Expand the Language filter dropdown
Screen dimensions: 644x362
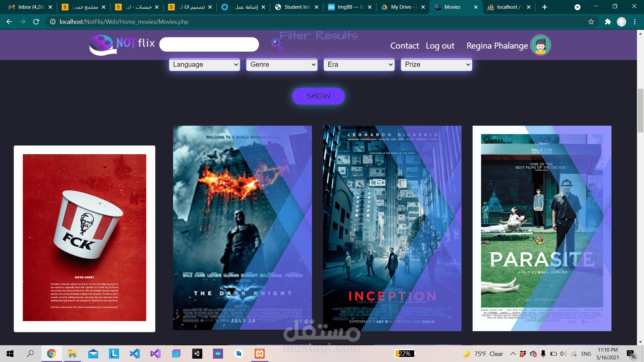click(205, 64)
